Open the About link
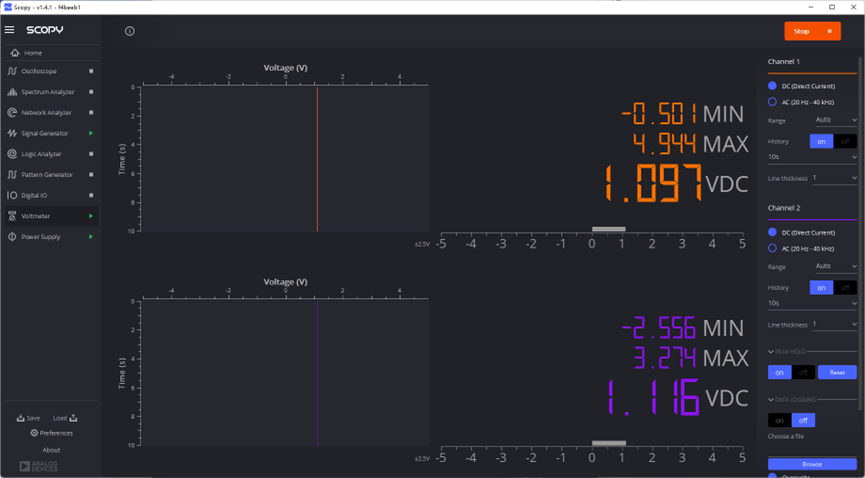The height and width of the screenshot is (478, 865). pyautogui.click(x=51, y=450)
